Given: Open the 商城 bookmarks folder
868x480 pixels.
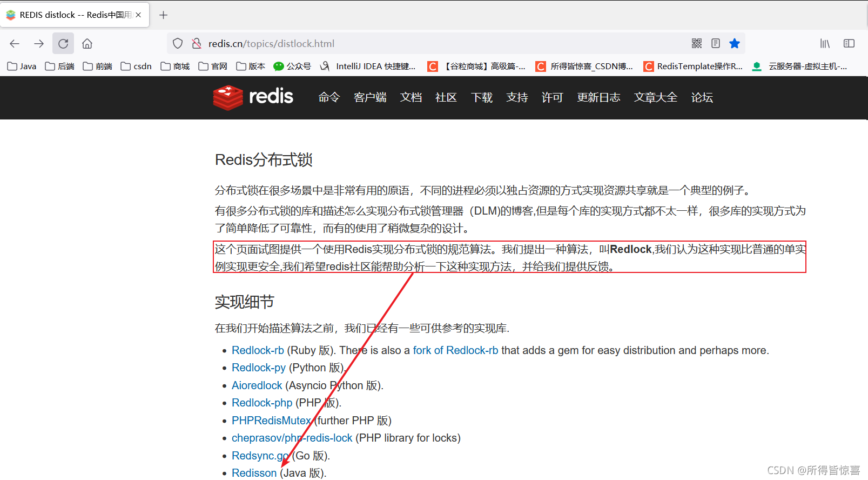Looking at the screenshot, I should point(175,66).
